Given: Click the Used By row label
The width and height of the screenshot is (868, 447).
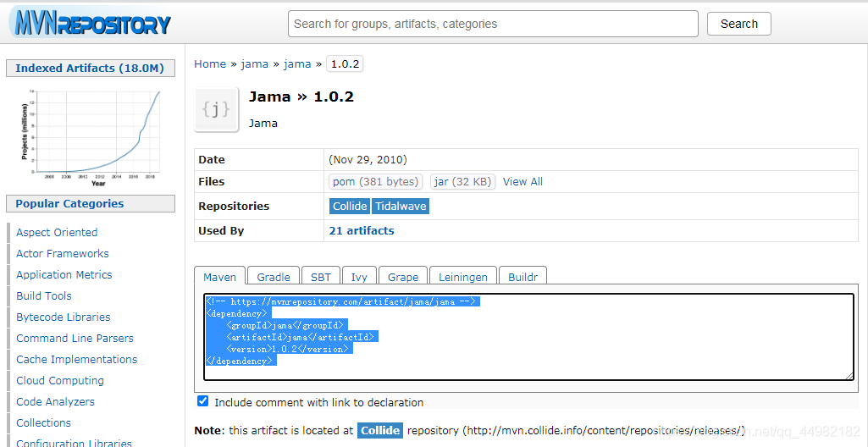Looking at the screenshot, I should (221, 230).
